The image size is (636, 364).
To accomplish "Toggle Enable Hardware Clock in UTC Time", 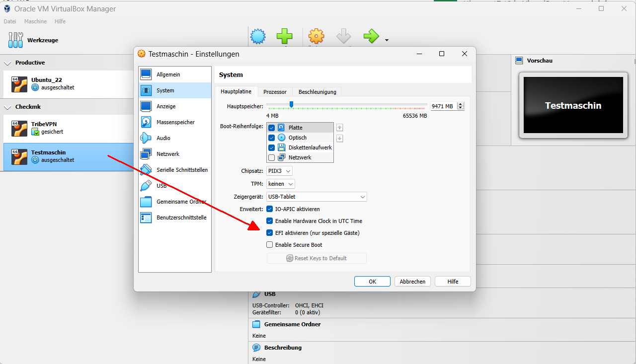I will (x=270, y=221).
